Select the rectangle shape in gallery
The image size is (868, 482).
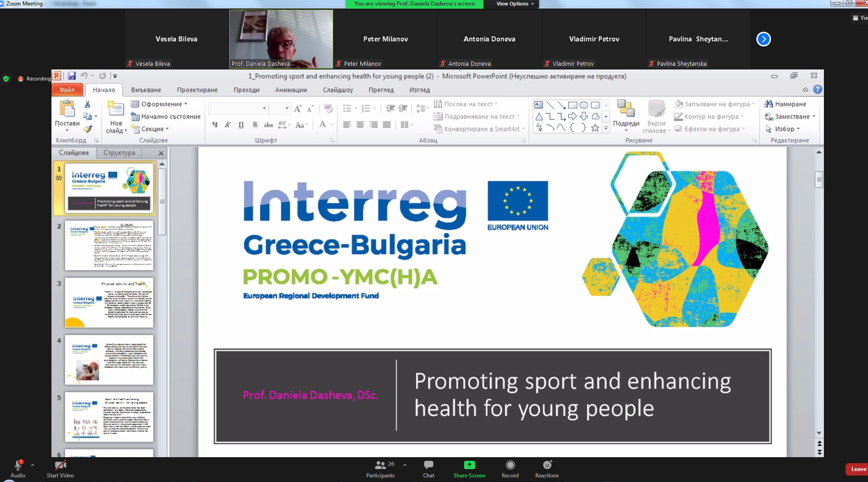[573, 105]
